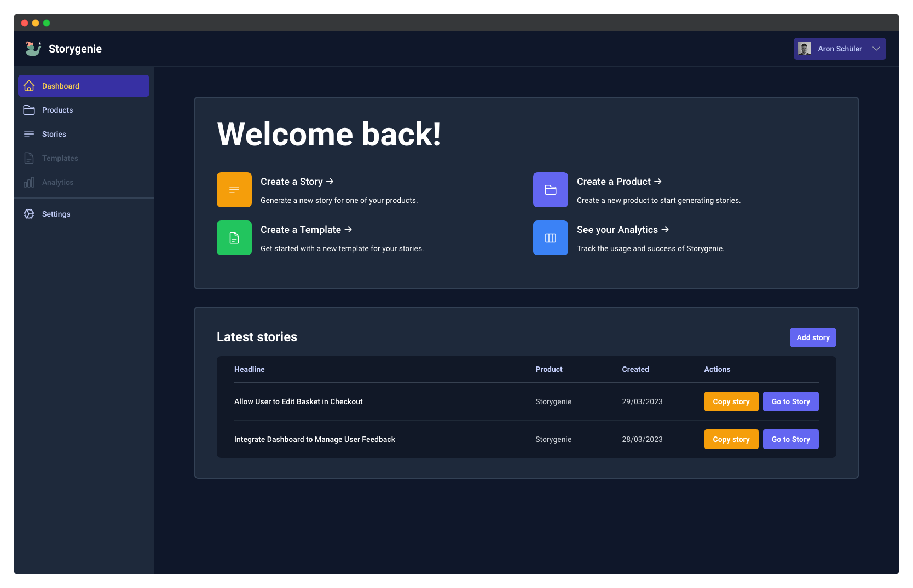Click the Storygenie whale logo

click(33, 48)
